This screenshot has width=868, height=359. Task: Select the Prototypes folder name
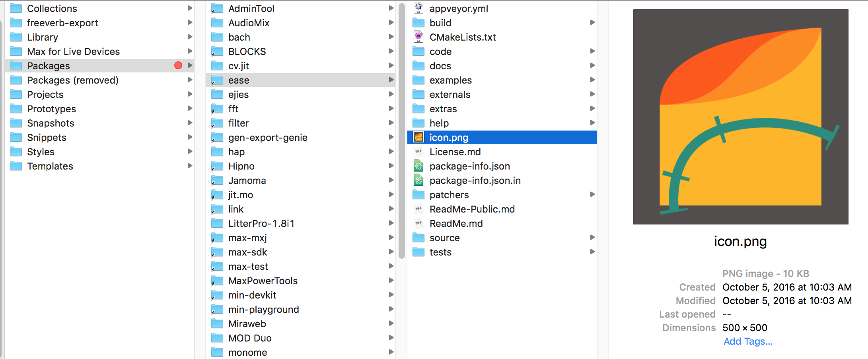51,109
